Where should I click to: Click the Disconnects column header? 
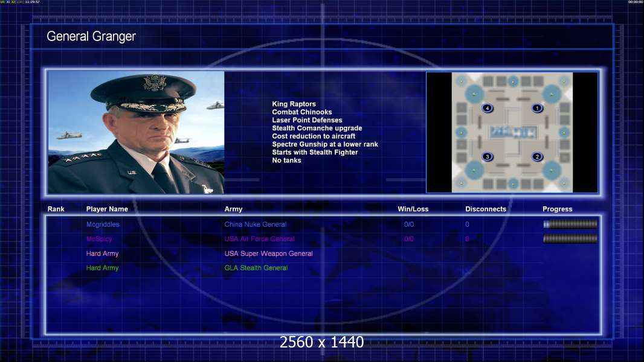point(486,209)
